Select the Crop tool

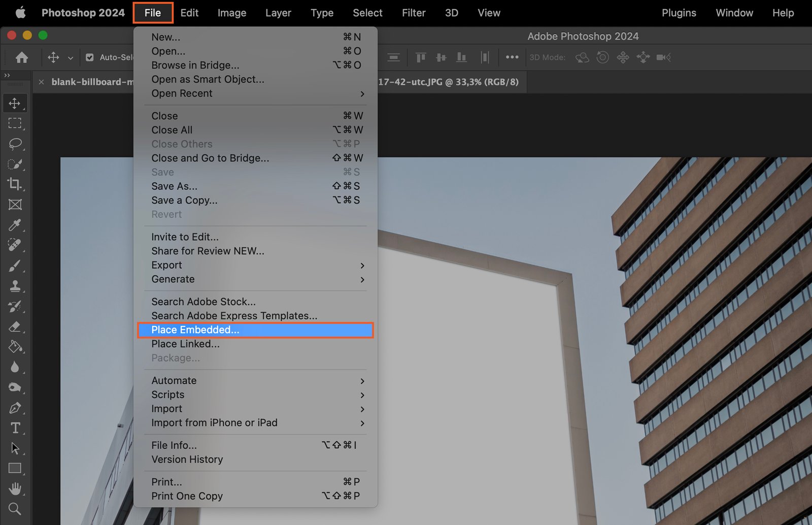tap(15, 184)
